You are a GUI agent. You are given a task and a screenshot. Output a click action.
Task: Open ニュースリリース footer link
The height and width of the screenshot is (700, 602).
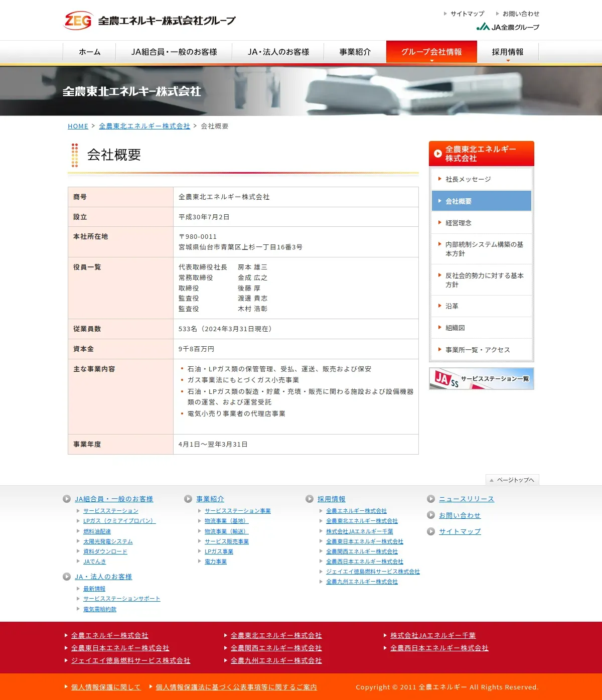(x=467, y=499)
